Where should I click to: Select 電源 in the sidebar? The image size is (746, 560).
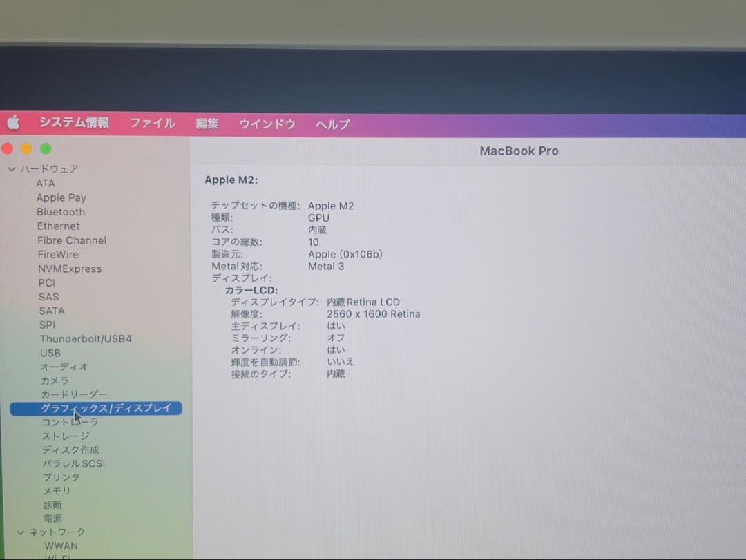click(x=54, y=518)
